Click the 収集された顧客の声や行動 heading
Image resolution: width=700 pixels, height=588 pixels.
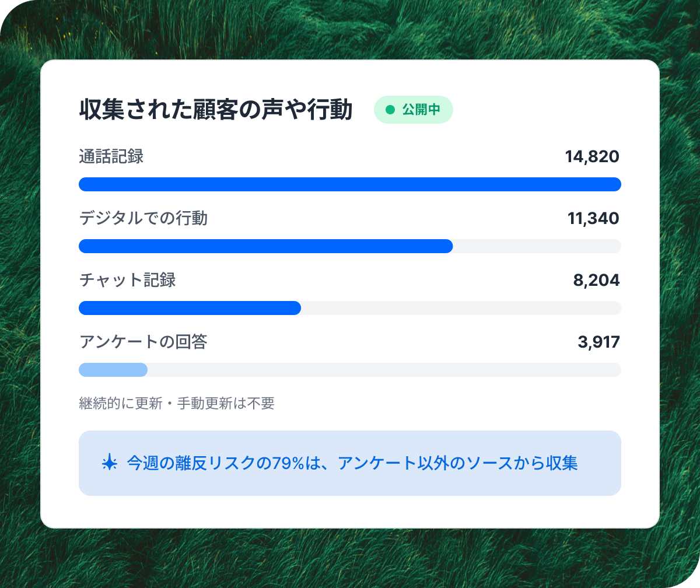click(216, 110)
